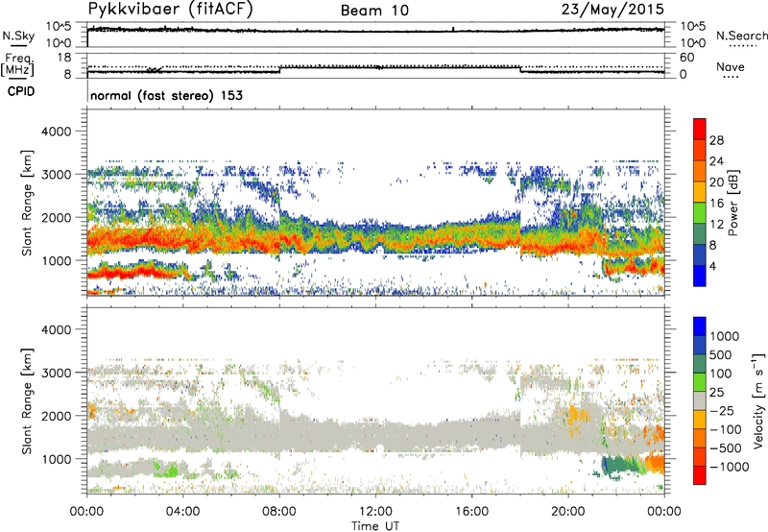Click the "Power [dB]" color bar title

pos(733,204)
